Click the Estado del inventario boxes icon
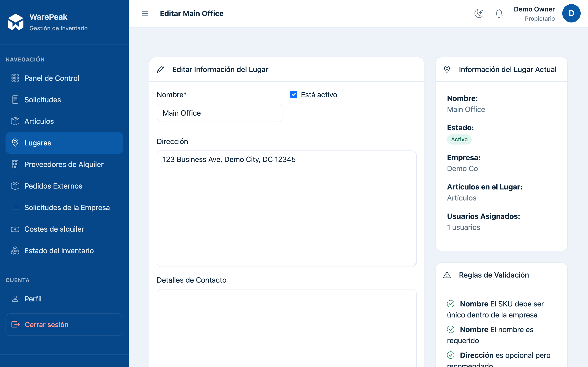This screenshot has height=367, width=588. (15, 250)
